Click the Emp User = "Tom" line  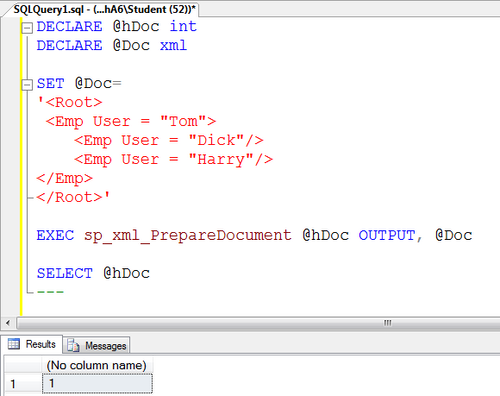131,121
